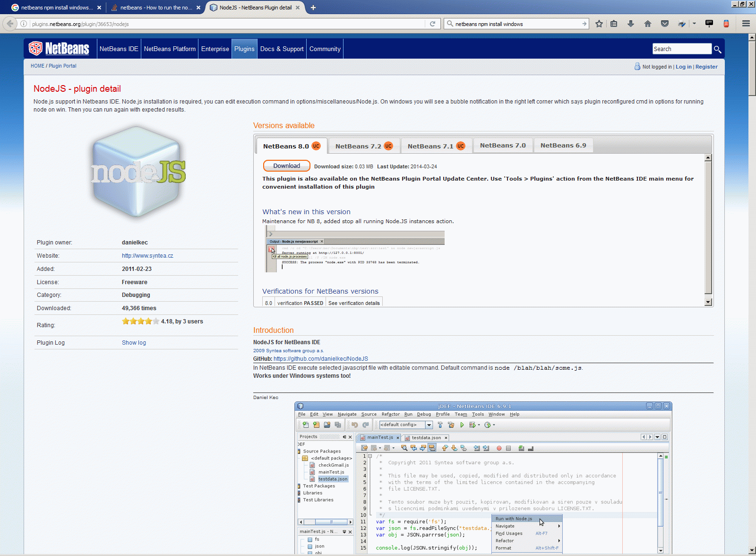Click the 'Last Update: 2014-03-24' text
Viewport: 756px width, 556px height.
pyautogui.click(x=407, y=166)
